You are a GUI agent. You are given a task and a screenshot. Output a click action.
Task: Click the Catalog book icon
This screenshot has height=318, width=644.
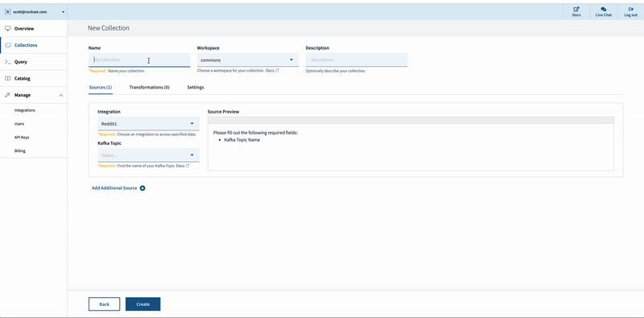8,78
